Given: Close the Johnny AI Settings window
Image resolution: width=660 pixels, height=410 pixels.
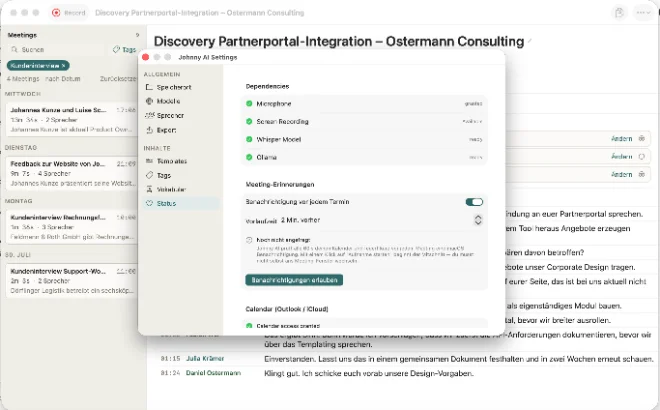Looking at the screenshot, I should pos(146,57).
